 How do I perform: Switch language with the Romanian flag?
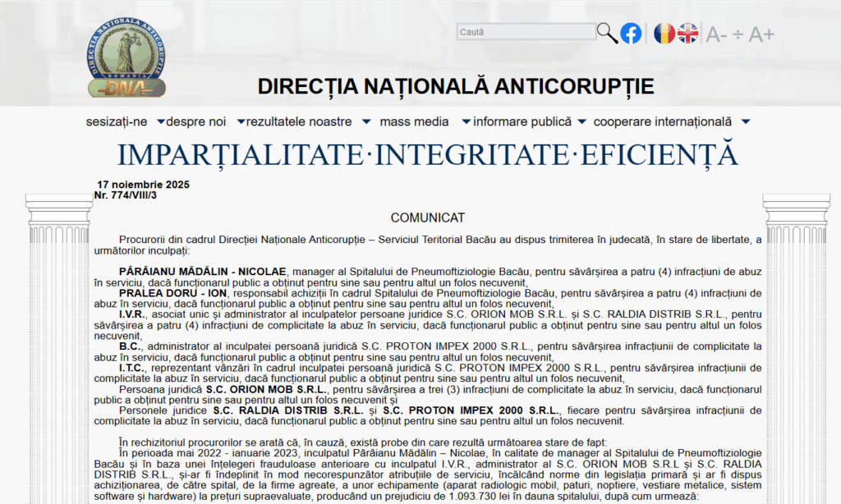coord(664,33)
